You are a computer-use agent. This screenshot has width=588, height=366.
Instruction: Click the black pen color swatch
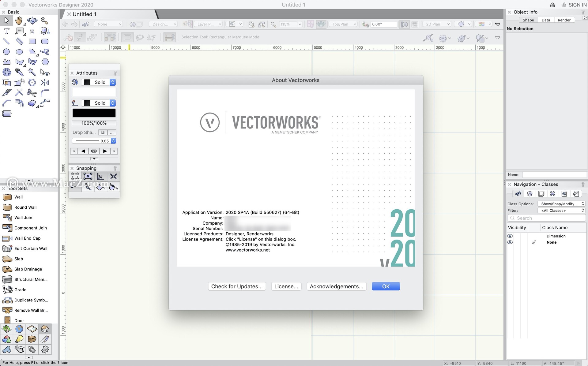coord(94,113)
